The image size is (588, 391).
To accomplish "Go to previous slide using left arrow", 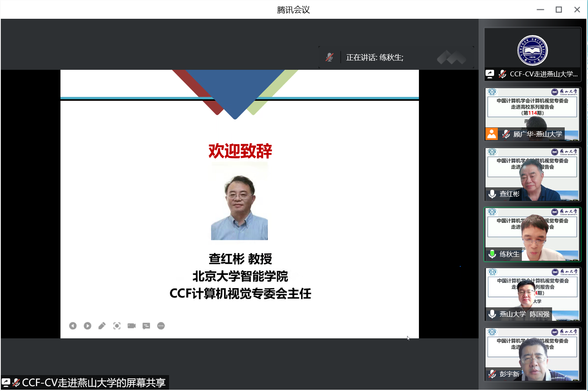I will pyautogui.click(x=73, y=326).
